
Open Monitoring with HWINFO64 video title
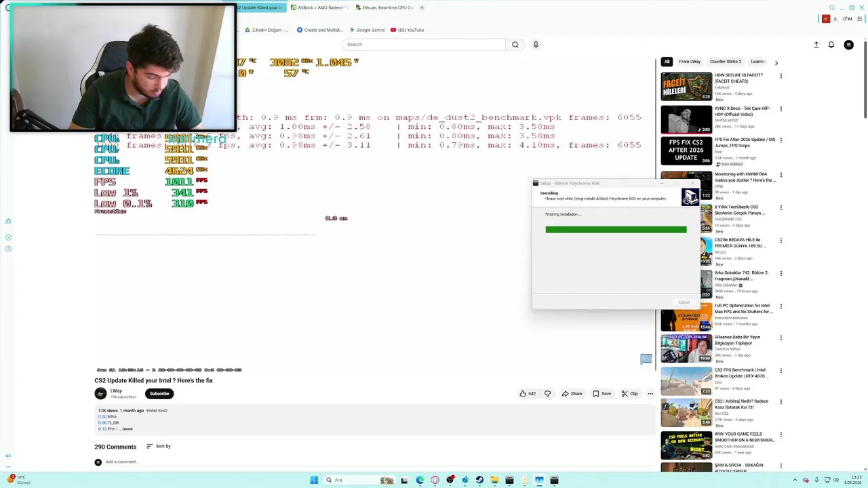coord(745,178)
